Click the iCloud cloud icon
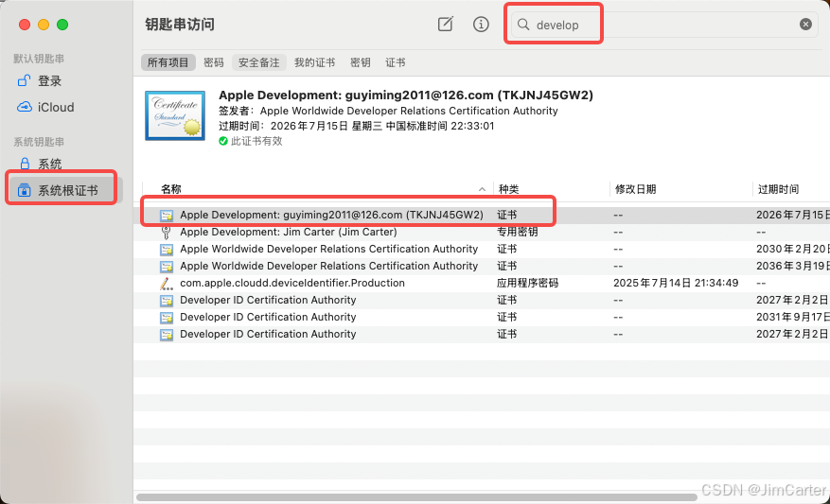830x504 pixels. (x=25, y=108)
